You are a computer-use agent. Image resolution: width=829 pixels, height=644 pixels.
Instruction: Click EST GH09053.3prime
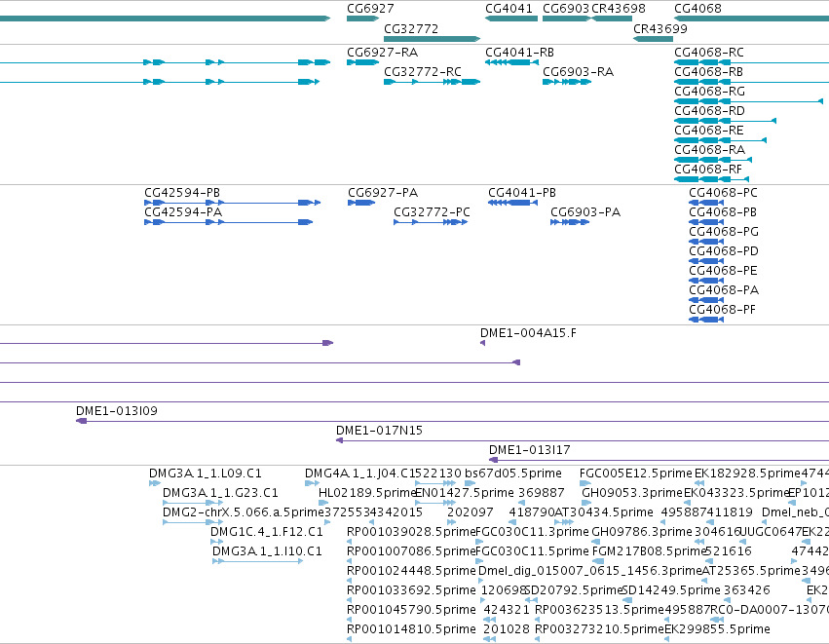click(x=586, y=503)
